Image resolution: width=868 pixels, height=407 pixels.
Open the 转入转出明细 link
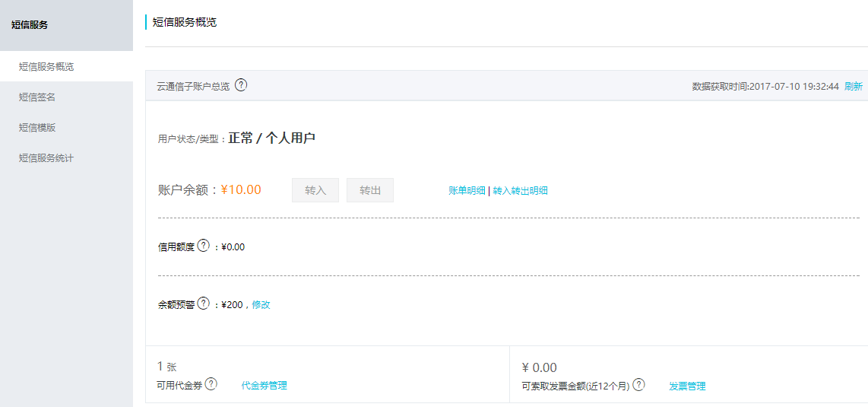tap(520, 191)
